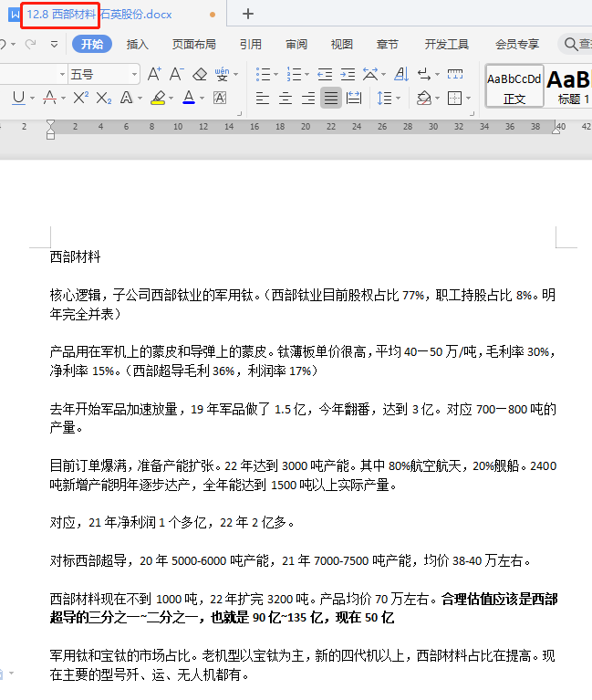The width and height of the screenshot is (592, 700).
Task: Expand font color dropdown arrow
Action: click(202, 99)
